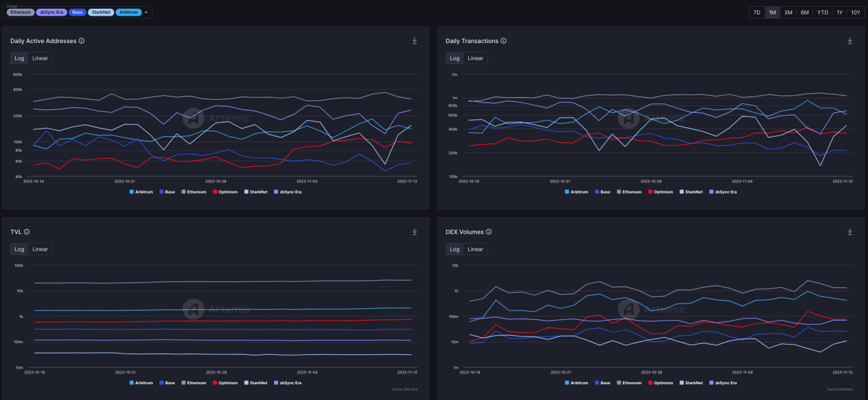Choose the YTD time range
Viewport: 868px width, 400px height.
coord(822,12)
